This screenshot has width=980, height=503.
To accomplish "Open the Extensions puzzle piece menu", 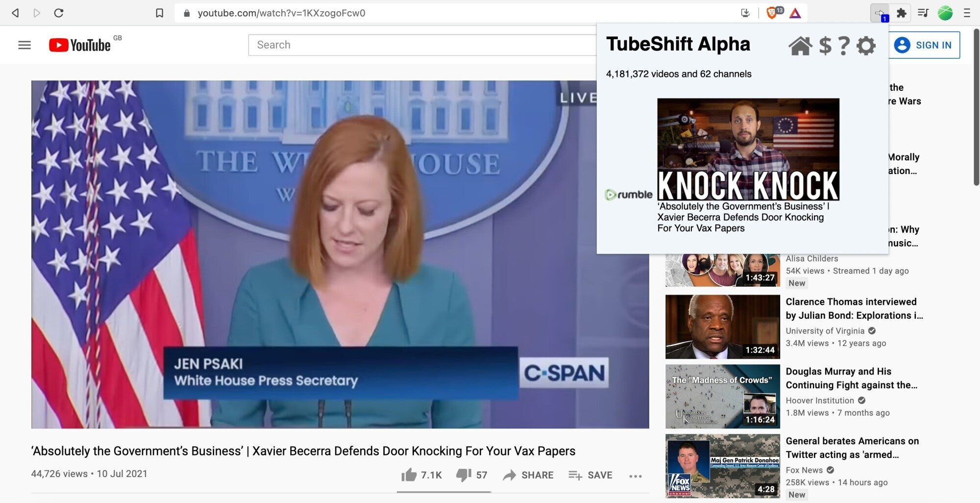I will (x=902, y=13).
